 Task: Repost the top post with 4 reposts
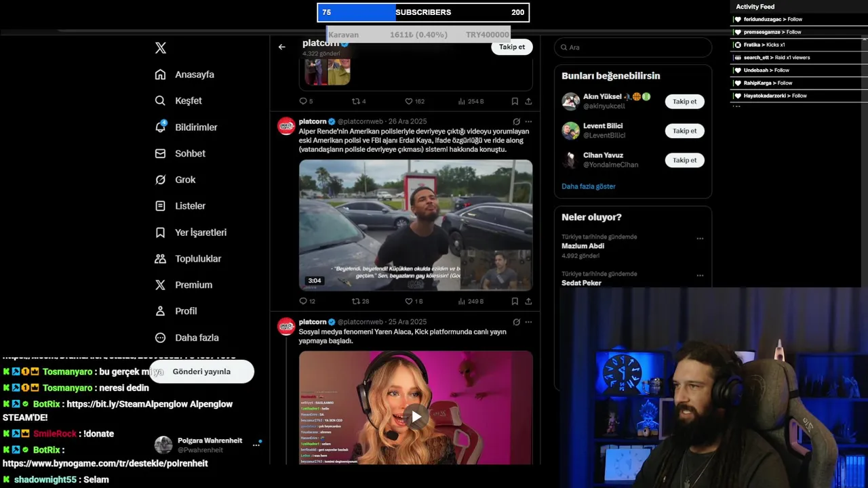coord(359,101)
